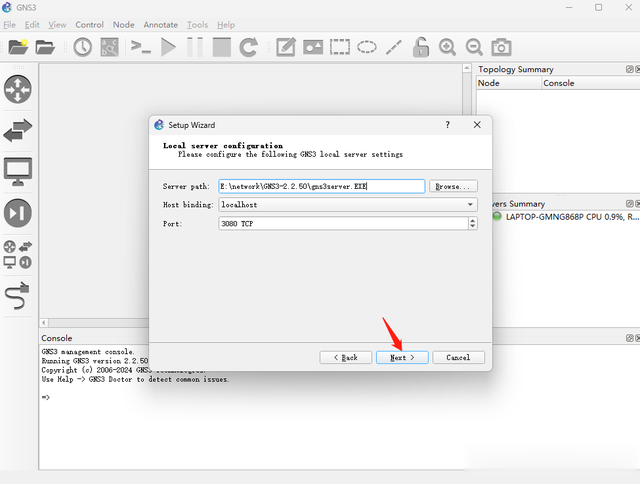Toggle show/hide interface labels icon
Viewport: 640px width, 484px height.
click(x=109, y=47)
